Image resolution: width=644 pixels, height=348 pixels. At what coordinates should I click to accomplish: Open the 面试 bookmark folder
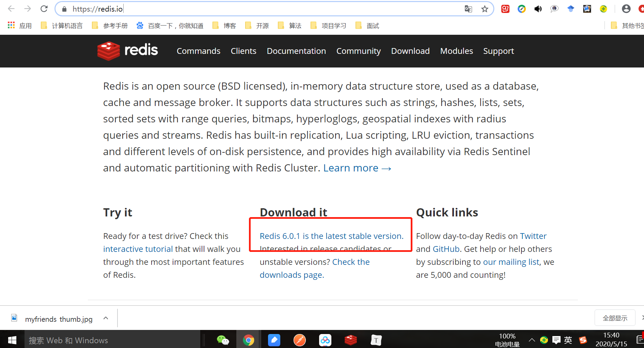[x=367, y=26]
